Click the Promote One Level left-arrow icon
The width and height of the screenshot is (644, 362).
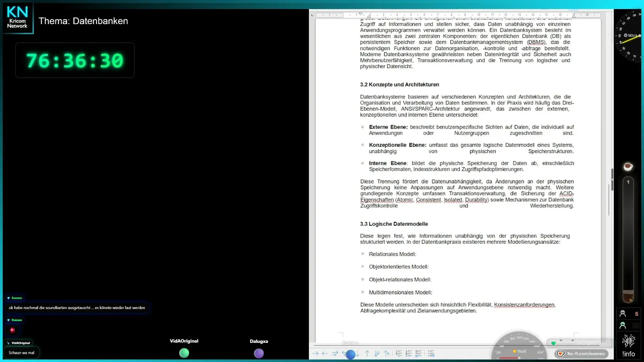point(325,353)
